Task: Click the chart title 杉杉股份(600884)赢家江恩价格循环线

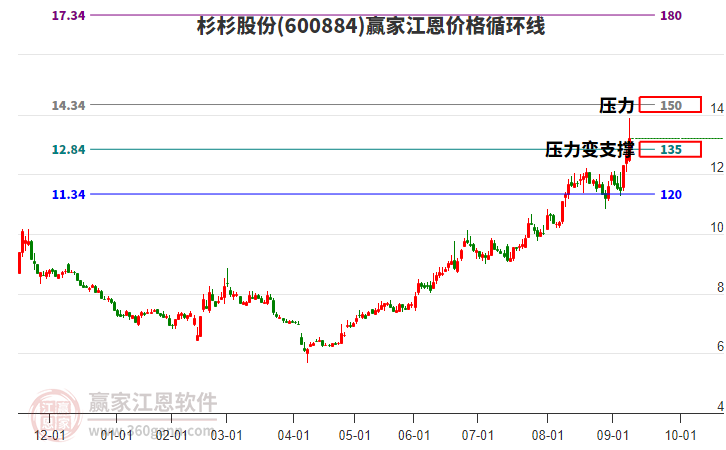Action: click(x=371, y=26)
